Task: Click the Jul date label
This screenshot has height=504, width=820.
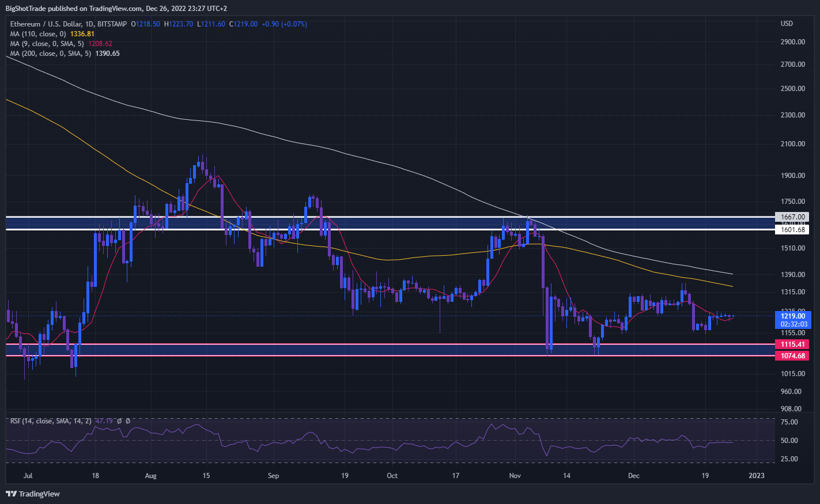Action: [28, 476]
